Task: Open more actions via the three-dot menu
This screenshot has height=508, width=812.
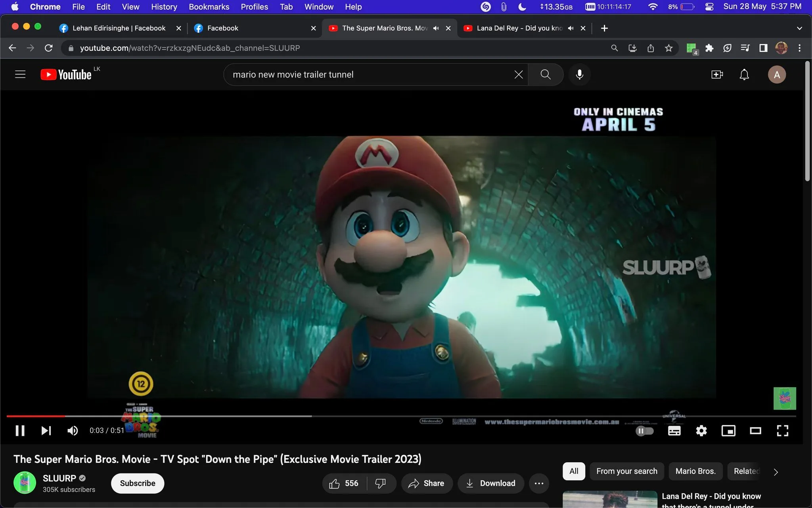Action: [x=539, y=483]
